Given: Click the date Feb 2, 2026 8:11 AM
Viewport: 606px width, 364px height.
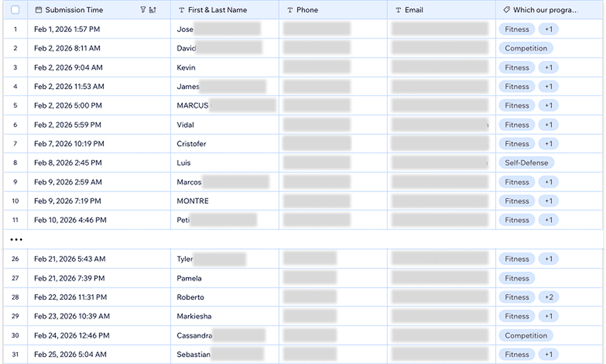Looking at the screenshot, I should 67,48.
